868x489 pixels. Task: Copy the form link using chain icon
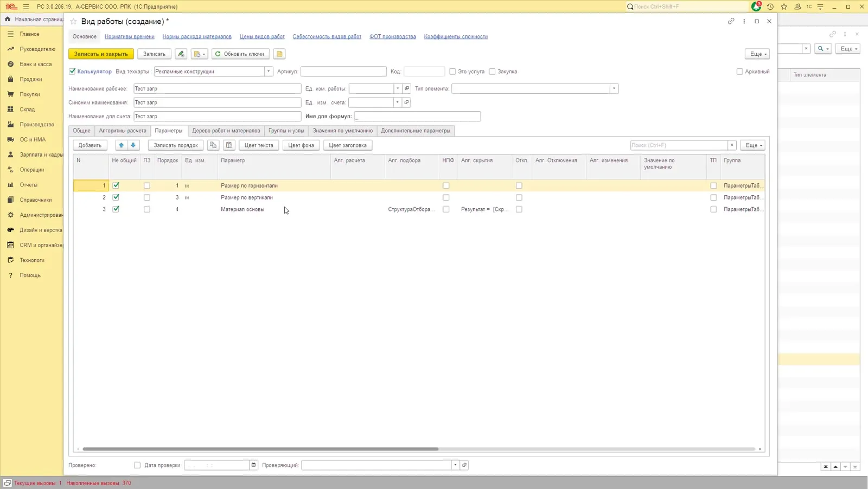pos(731,21)
